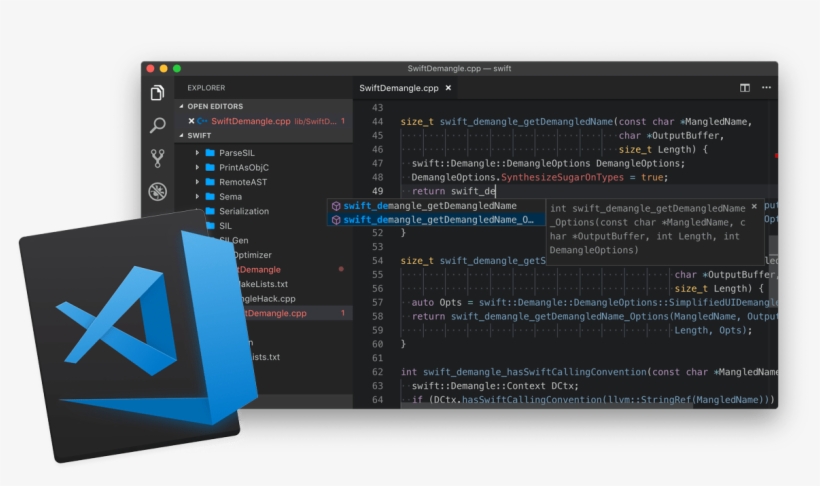Click the red error marker in overview ruler
The width and height of the screenshot is (820, 486).
point(776,156)
